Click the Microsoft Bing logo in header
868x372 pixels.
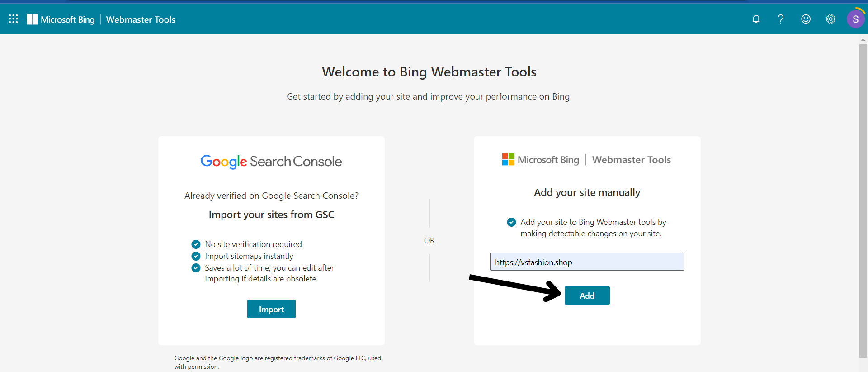tap(61, 19)
